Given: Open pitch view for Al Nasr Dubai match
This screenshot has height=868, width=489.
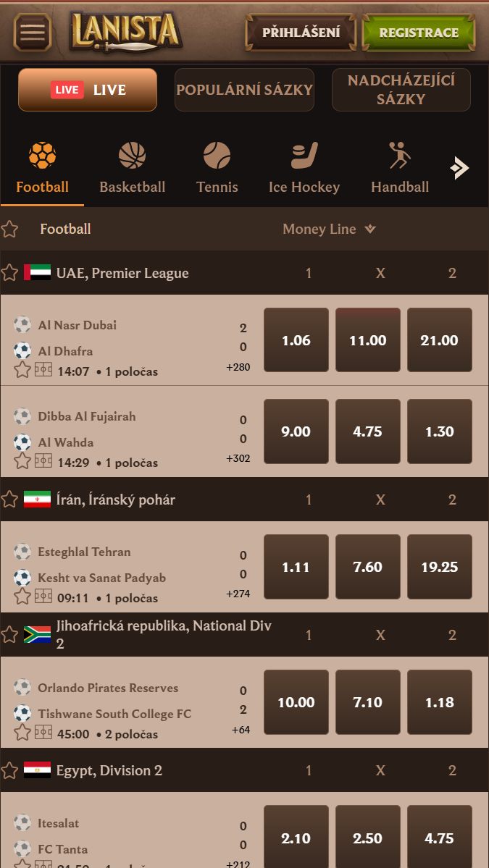Looking at the screenshot, I should click(43, 370).
